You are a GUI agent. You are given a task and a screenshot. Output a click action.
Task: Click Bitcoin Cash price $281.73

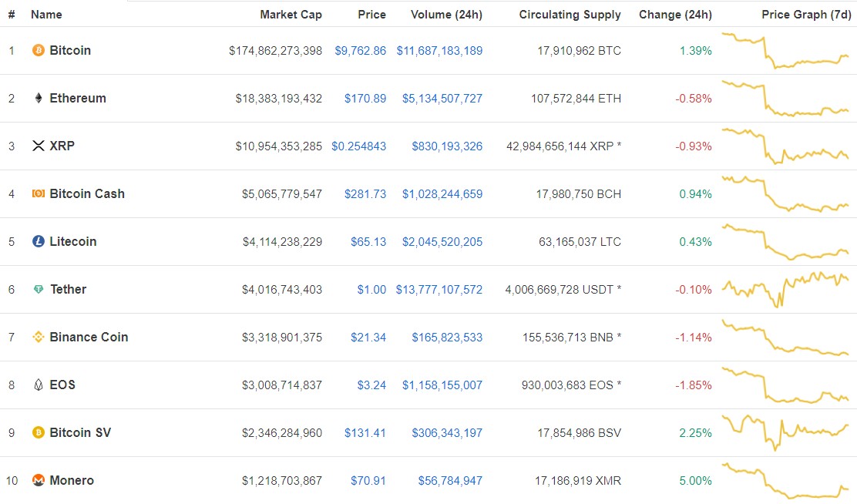(x=365, y=194)
